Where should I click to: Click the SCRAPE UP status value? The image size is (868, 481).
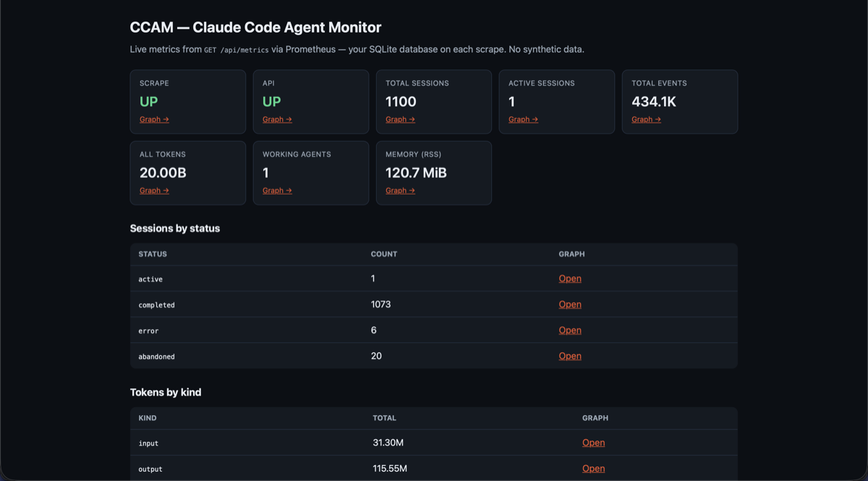(148, 101)
